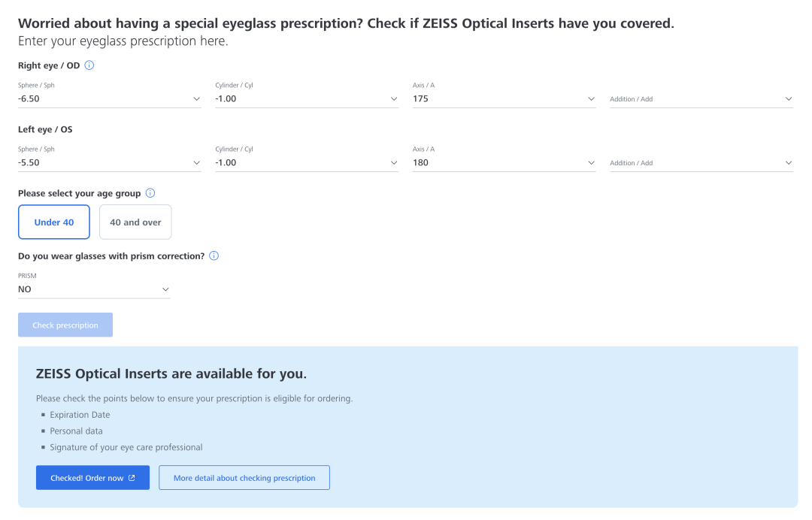Open left eye Sphere dropdown showing -5.50

pos(109,162)
